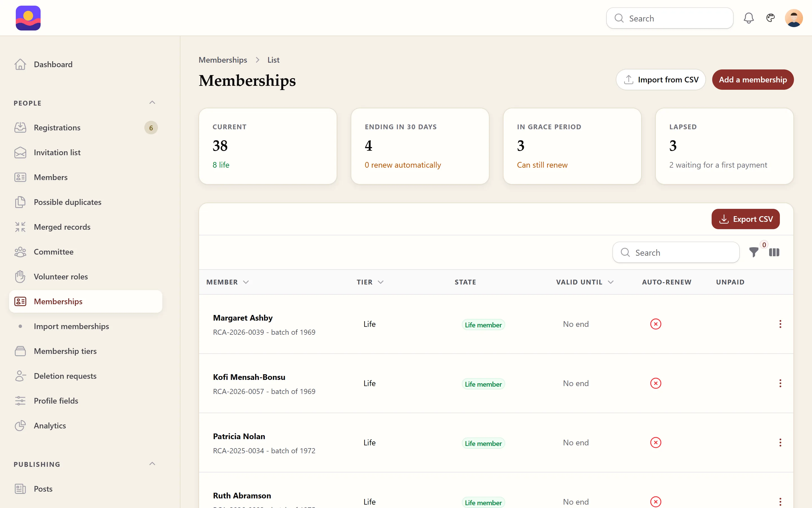This screenshot has width=812, height=508.
Task: Go to Import memberships
Action: [85, 326]
